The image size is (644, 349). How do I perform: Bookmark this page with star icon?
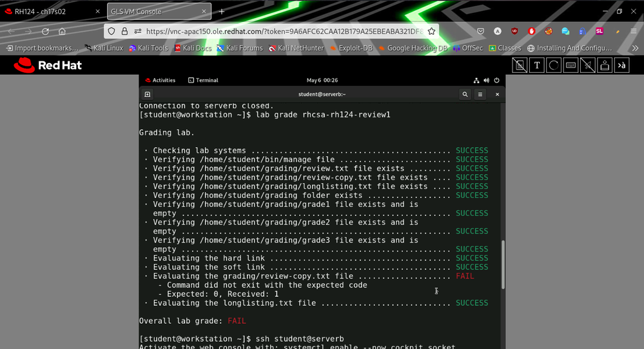pyautogui.click(x=431, y=31)
